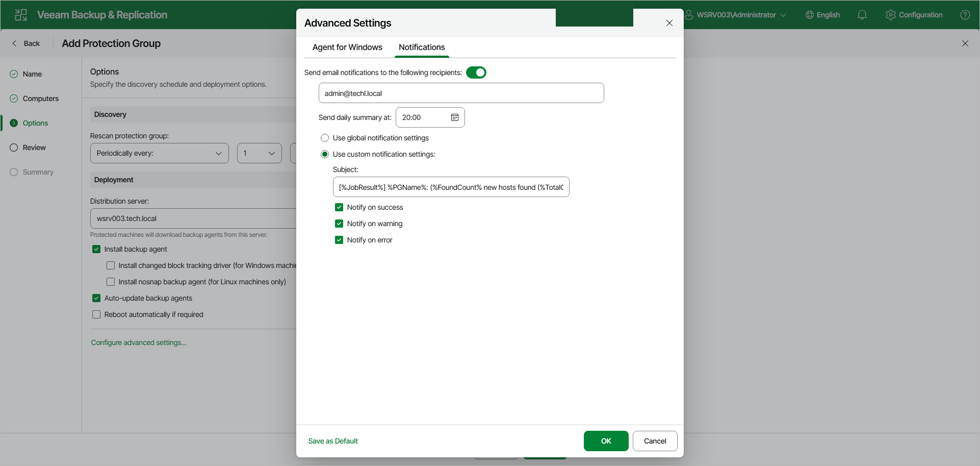The image size is (980, 466).
Task: Click the Summary step circle icon
Action: [14, 172]
